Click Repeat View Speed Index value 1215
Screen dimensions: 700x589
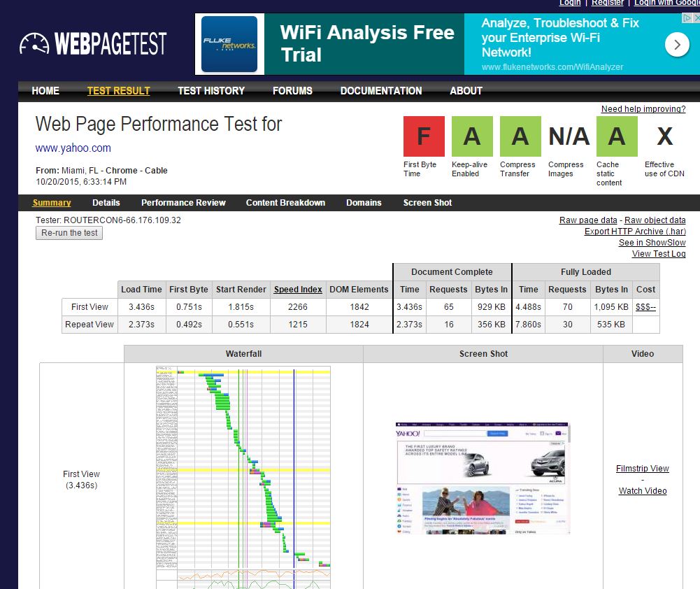(298, 324)
